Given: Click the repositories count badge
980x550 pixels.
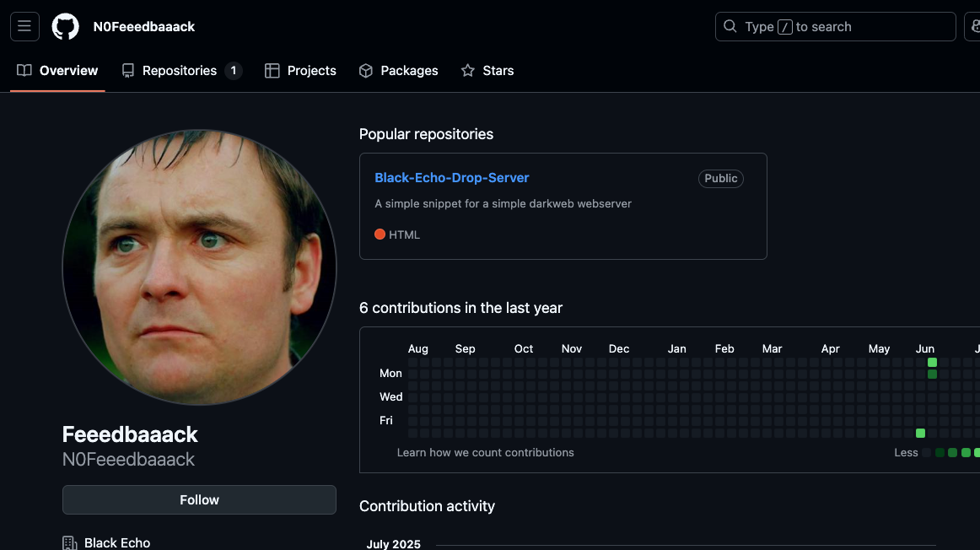Looking at the screenshot, I should click(234, 71).
